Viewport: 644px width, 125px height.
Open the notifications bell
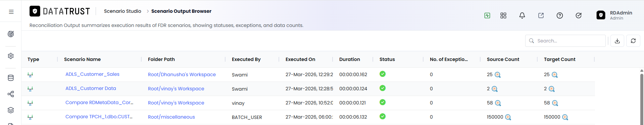tap(522, 15)
